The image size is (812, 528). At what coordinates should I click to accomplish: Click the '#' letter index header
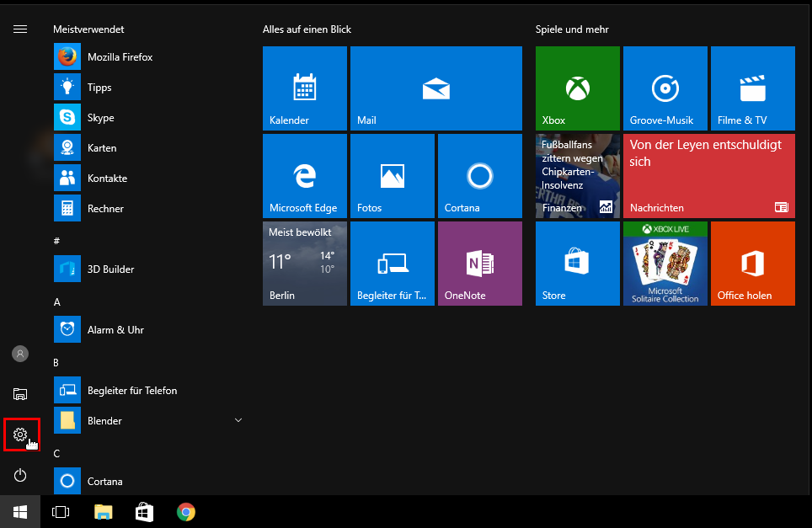pos(56,241)
